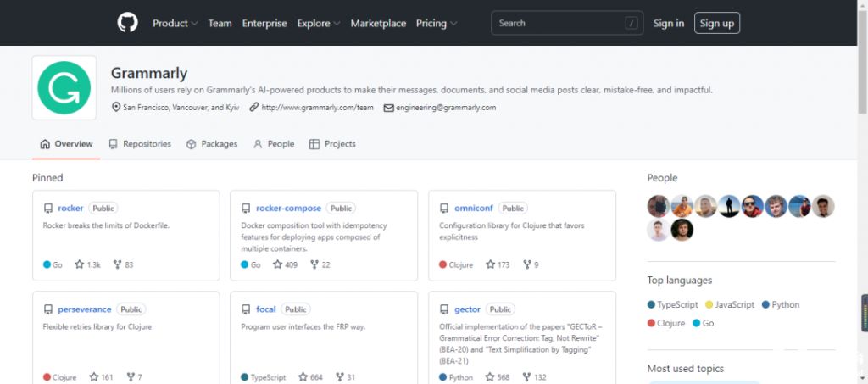
Task: Click the slash shortcut icon in search
Action: (631, 23)
